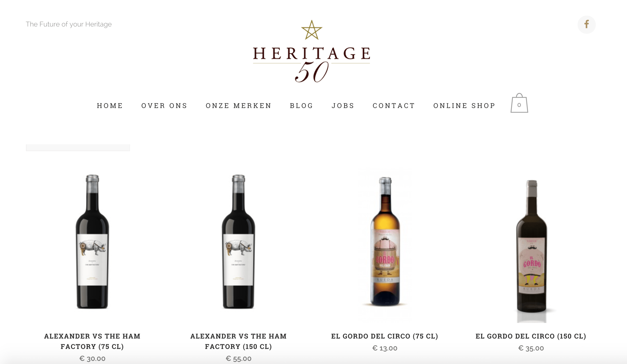Open the Jobs page

coord(343,106)
